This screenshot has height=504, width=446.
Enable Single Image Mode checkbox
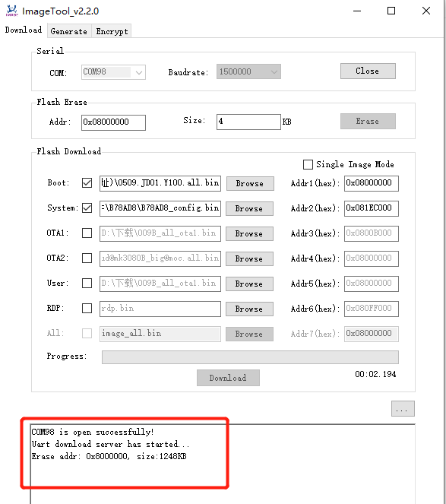tap(308, 164)
